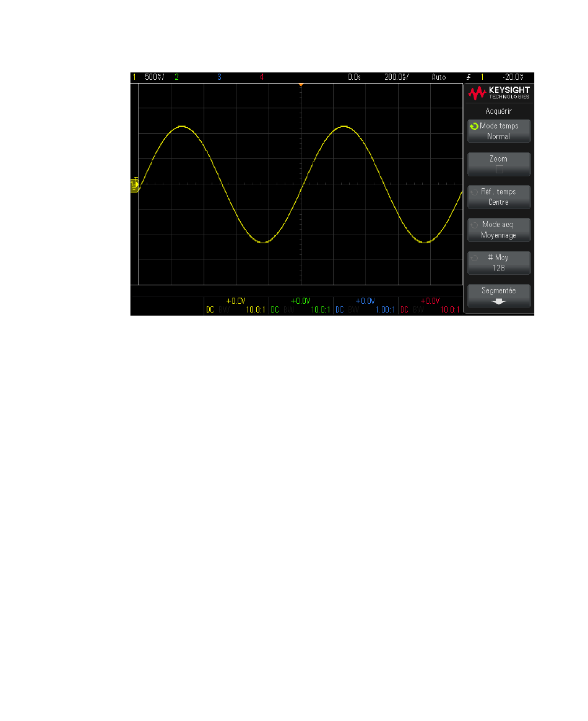Click the blue DC coupling label
Viewport: 588px width, 721px height.
point(340,310)
